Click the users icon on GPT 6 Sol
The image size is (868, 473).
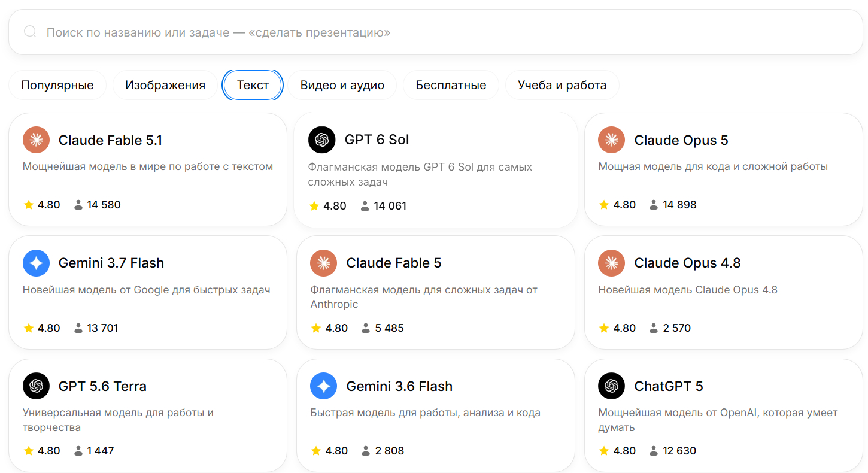tap(365, 206)
